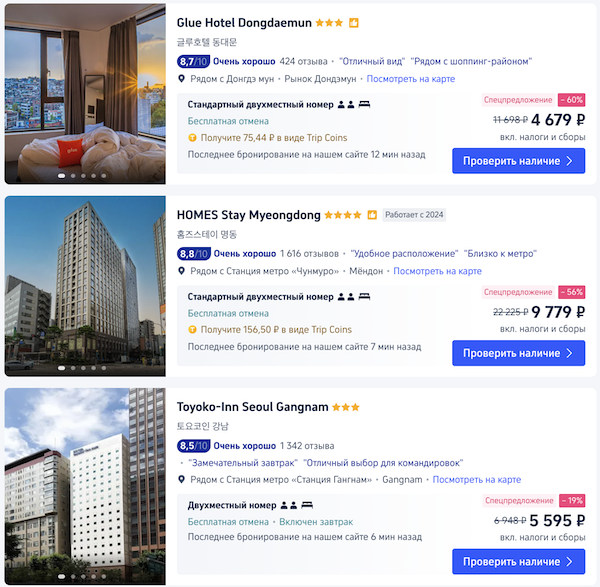The height and width of the screenshot is (587, 600).
Task: Click the bed icon in Toyoko-Inn room row
Action: click(x=307, y=505)
